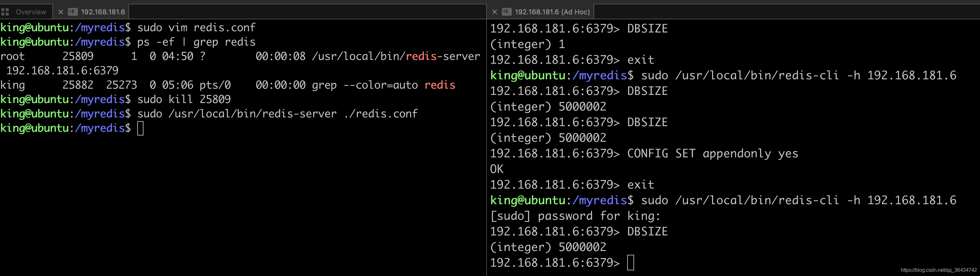Click the root process ID 25809 in ps output
The height and width of the screenshot is (276, 980).
[x=78, y=56]
